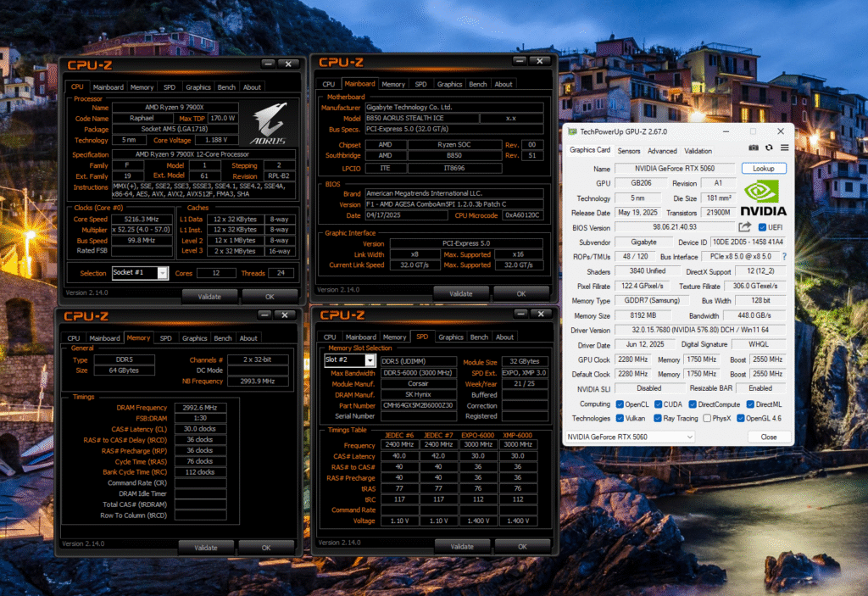Click the NVIDIA logo in GPU-Z
The image size is (868, 596).
764,198
